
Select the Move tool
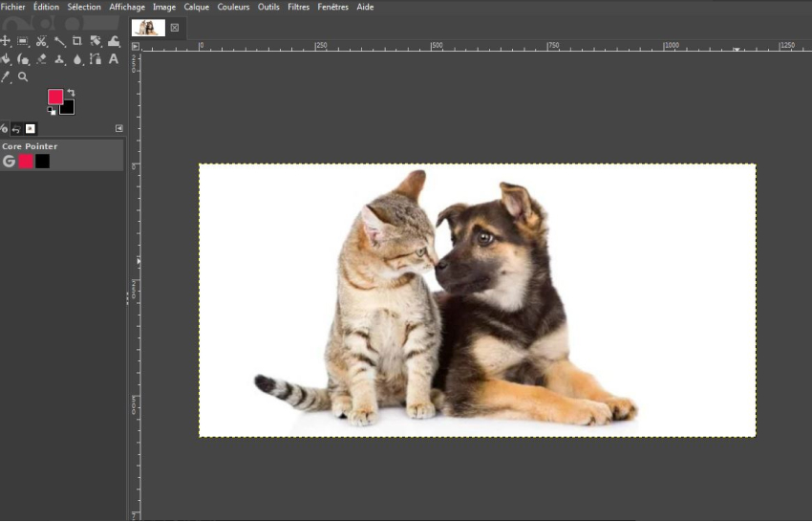[6, 41]
